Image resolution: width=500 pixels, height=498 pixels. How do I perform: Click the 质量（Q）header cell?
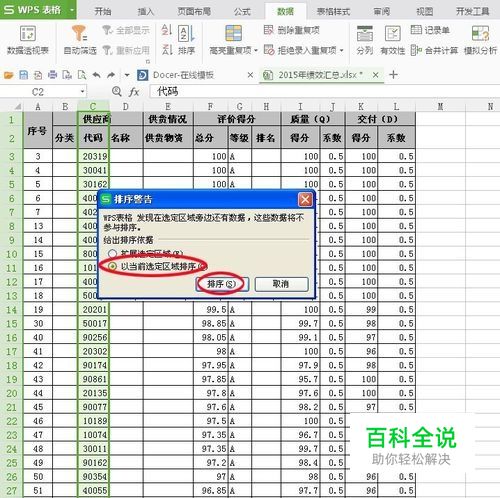coord(313,119)
